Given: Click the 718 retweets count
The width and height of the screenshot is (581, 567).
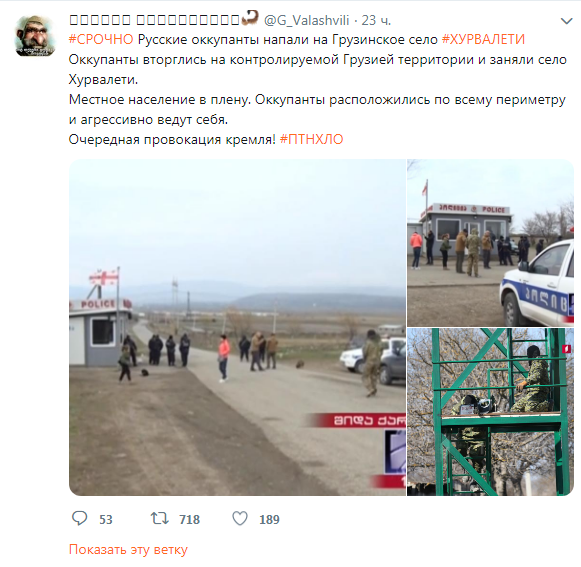Looking at the screenshot, I should [x=189, y=519].
